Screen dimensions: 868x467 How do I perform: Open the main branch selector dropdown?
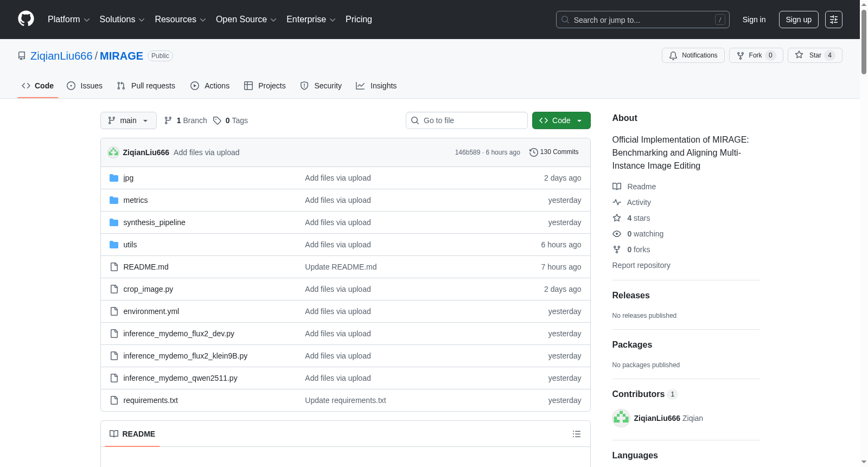[x=129, y=120]
